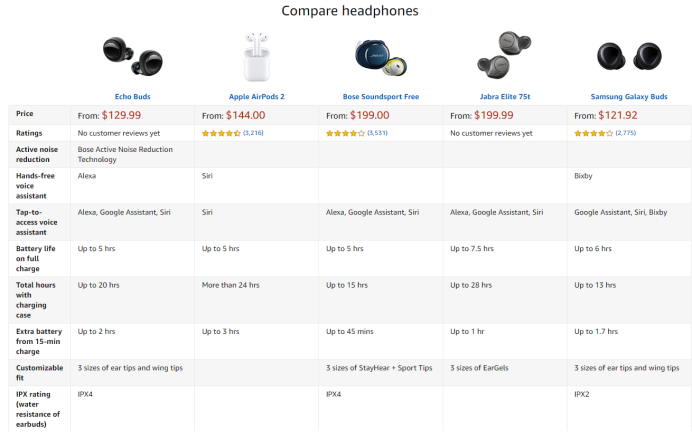692x432 pixels.
Task: Open the Jabra Elite 75t link
Action: point(504,97)
